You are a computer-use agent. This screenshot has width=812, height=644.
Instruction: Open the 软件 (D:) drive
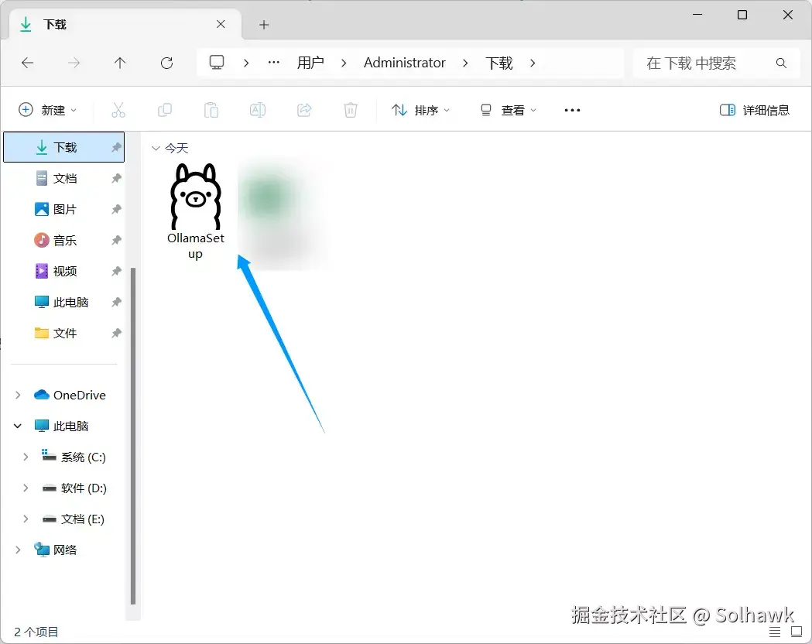[x=74, y=488]
